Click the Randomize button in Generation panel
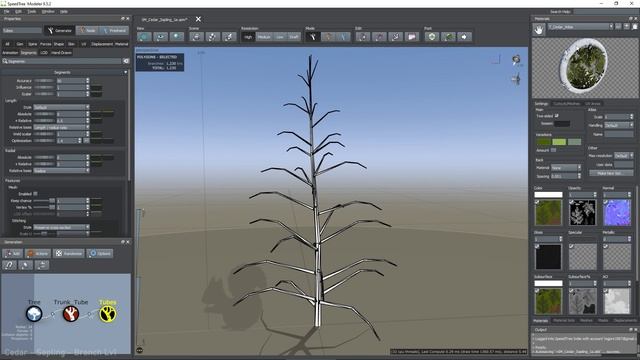This screenshot has width=640, height=360. pos(69,253)
